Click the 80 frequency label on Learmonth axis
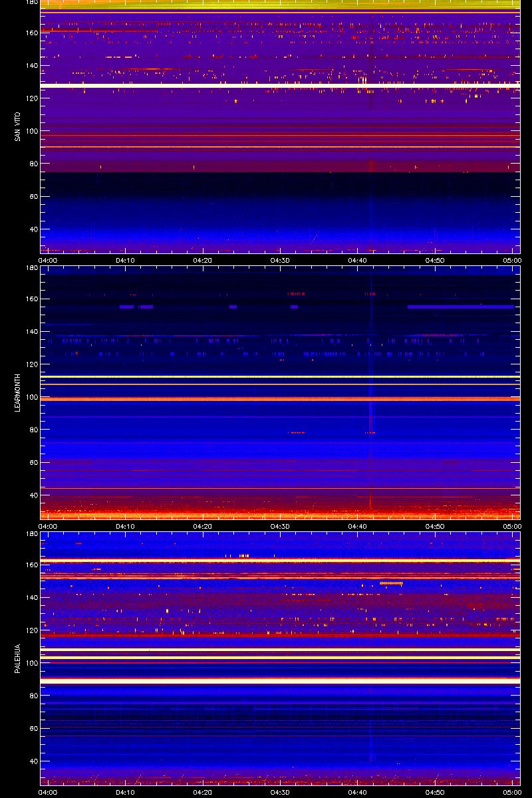The height and width of the screenshot is (798, 532). (x=33, y=430)
